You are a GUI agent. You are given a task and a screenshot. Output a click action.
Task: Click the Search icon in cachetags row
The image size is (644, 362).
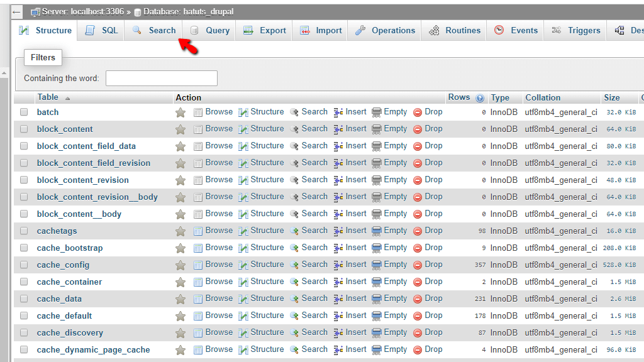coord(294,231)
